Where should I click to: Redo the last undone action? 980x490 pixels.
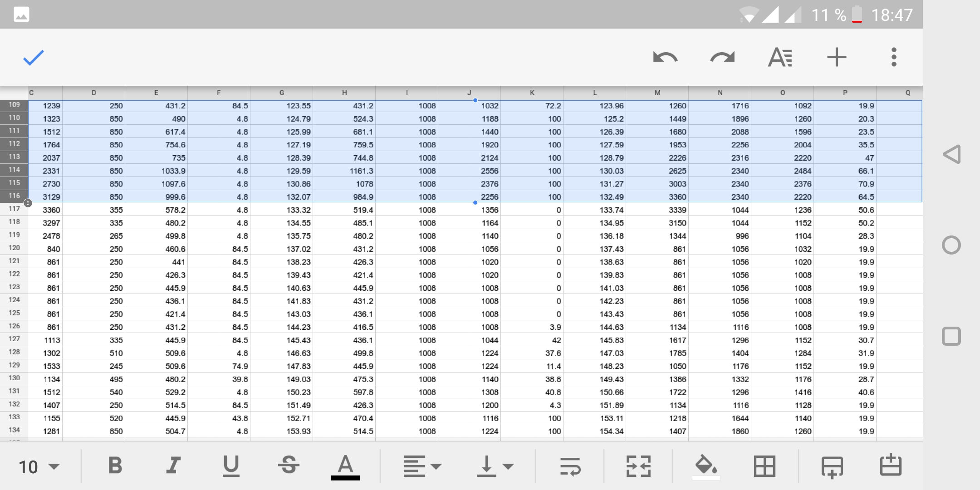[x=722, y=58]
